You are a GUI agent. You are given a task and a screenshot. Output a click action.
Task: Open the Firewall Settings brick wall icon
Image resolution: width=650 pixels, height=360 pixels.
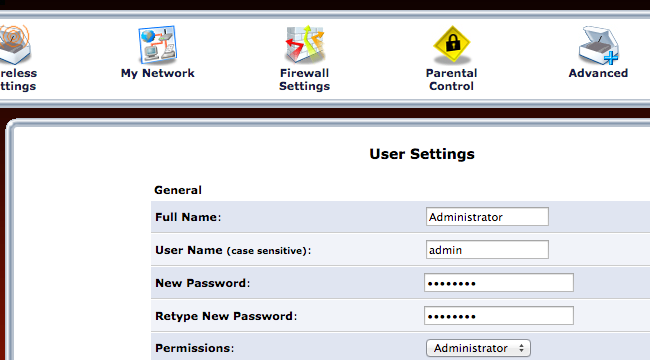(305, 45)
